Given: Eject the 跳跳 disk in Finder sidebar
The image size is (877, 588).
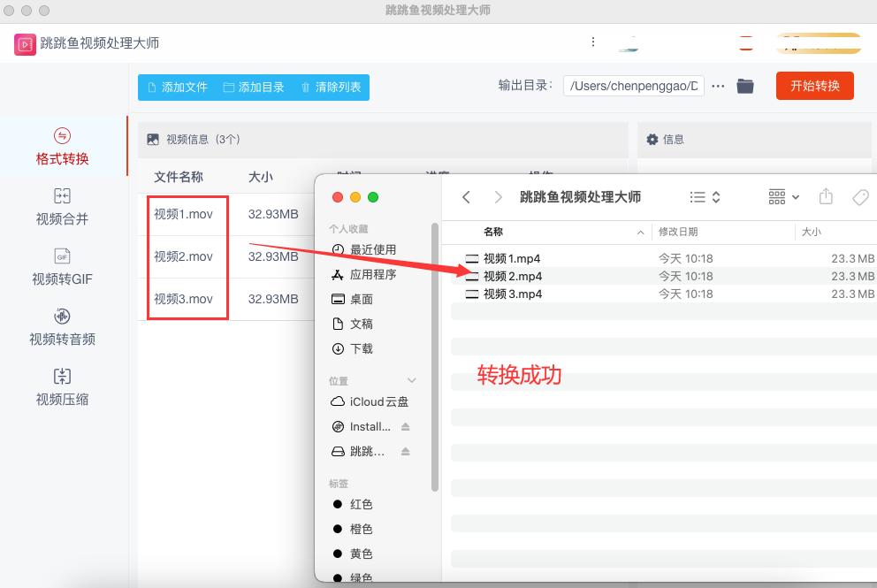Looking at the screenshot, I should coord(407,451).
